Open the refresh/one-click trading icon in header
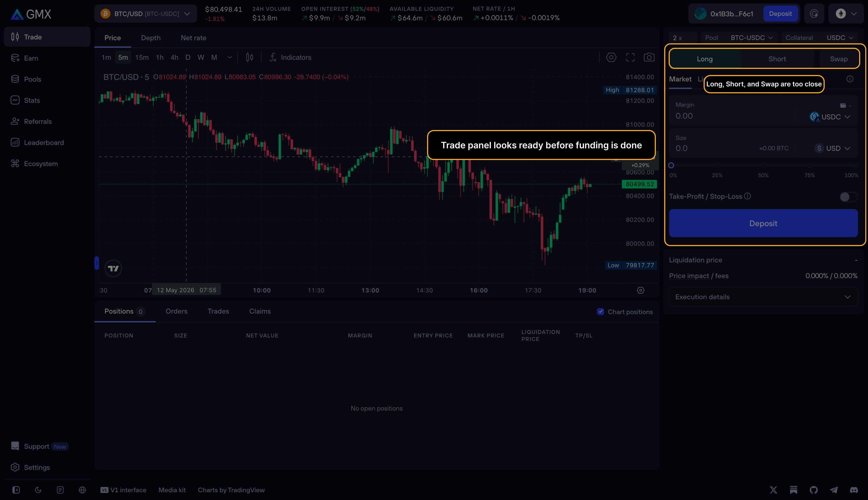The image size is (868, 500). [814, 14]
